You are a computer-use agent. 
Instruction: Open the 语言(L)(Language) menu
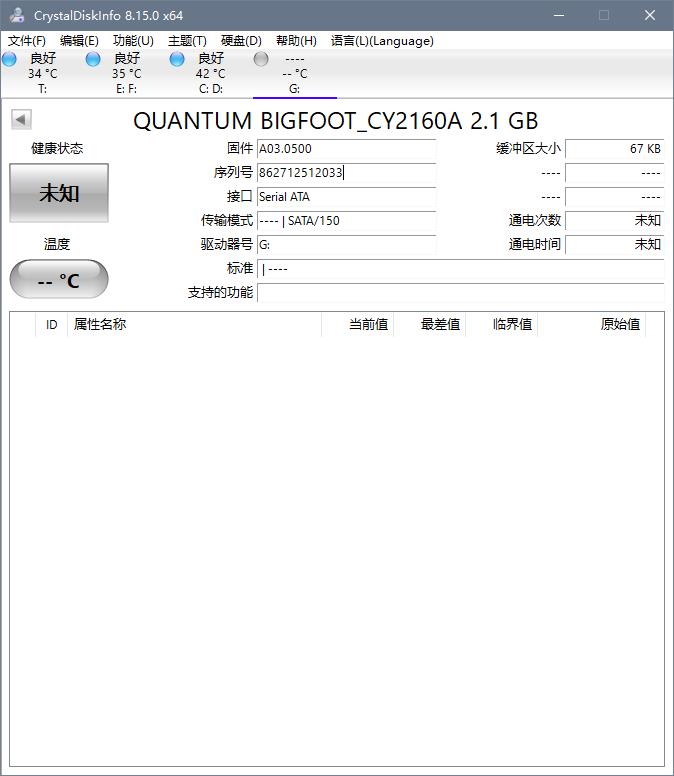[x=382, y=41]
